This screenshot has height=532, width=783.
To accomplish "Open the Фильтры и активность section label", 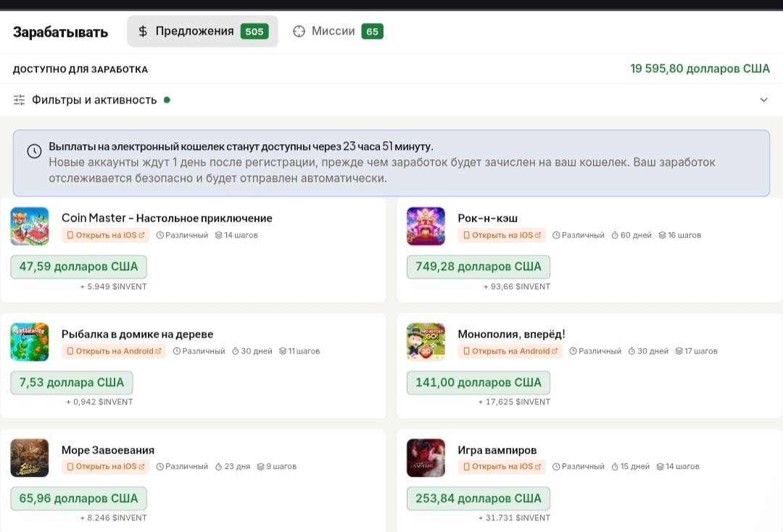I will 94,100.
